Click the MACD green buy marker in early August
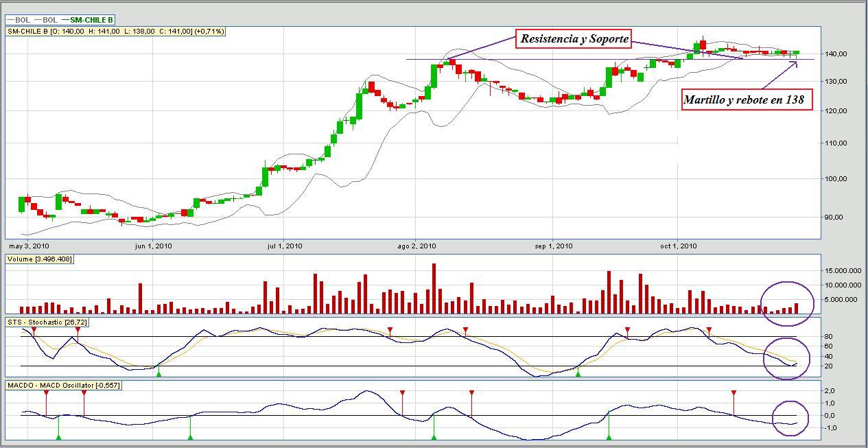The width and height of the screenshot is (868, 448). click(x=434, y=436)
